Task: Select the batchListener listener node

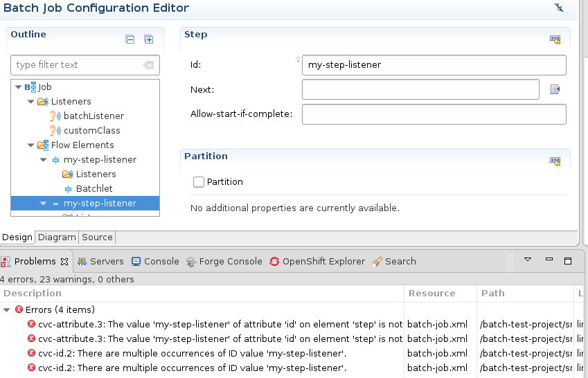Action: pos(93,116)
